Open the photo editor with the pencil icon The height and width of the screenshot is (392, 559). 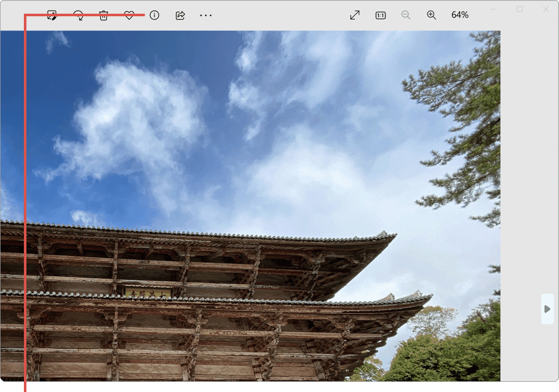pyautogui.click(x=51, y=15)
